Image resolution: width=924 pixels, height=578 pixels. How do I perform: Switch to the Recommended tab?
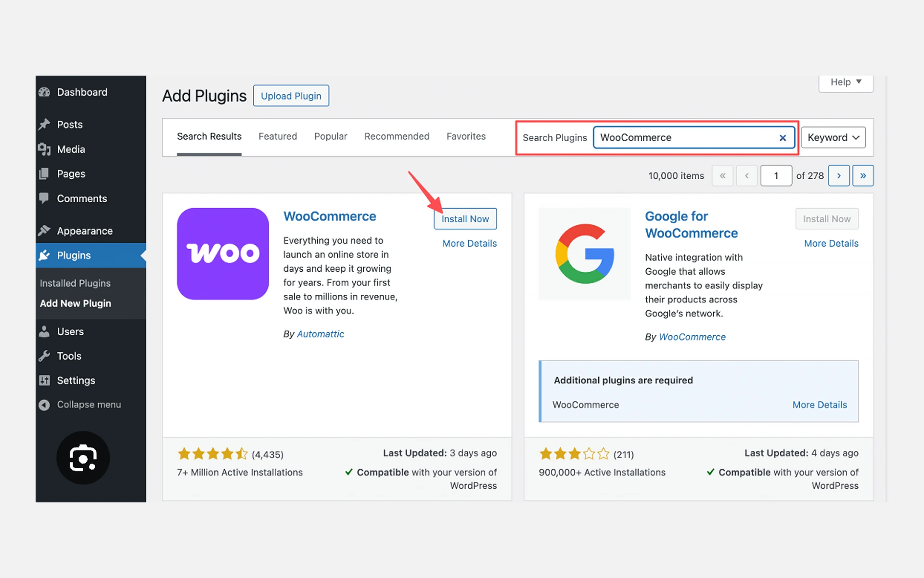(x=397, y=137)
